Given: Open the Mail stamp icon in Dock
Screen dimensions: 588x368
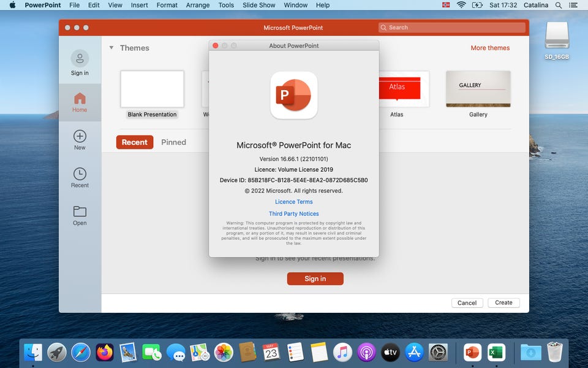Looking at the screenshot, I should [128, 353].
